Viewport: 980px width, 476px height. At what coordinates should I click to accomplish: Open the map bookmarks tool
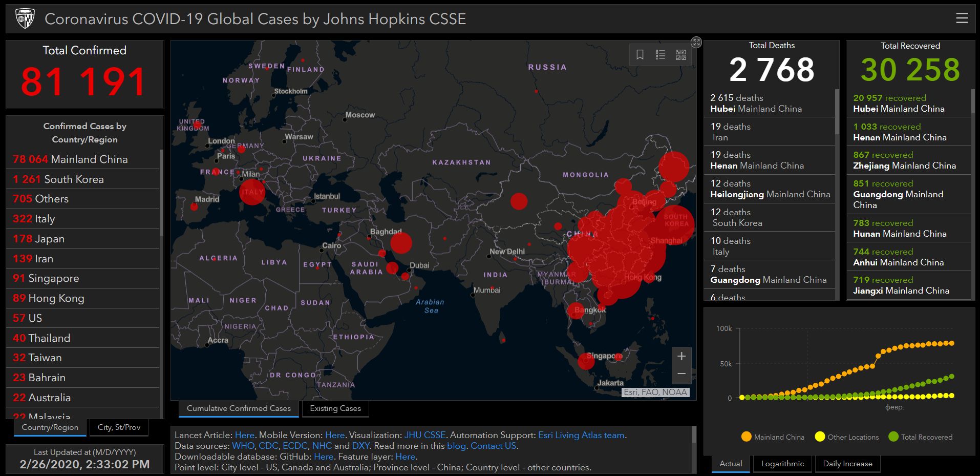point(640,55)
